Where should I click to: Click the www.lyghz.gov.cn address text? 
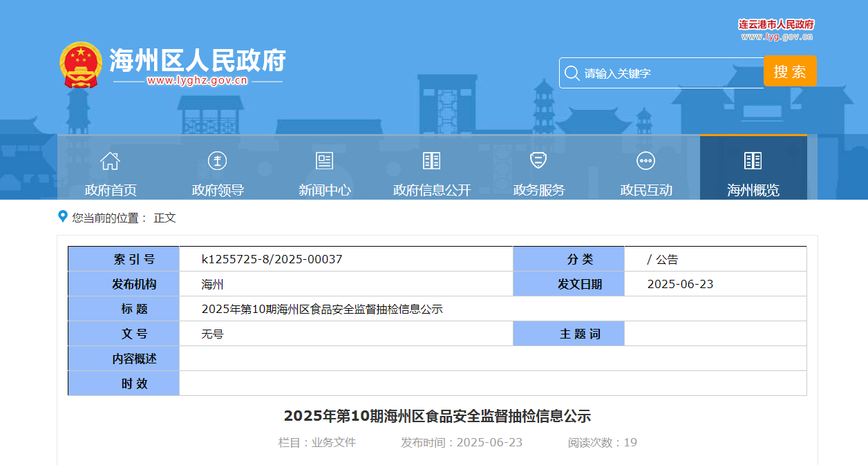[x=198, y=81]
